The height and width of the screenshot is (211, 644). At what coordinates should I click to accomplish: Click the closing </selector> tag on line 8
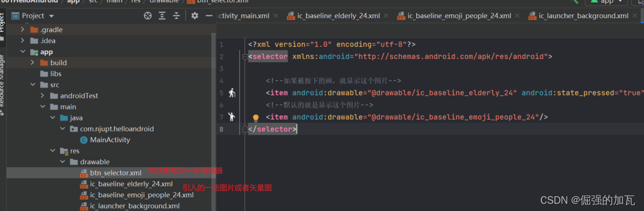272,129
